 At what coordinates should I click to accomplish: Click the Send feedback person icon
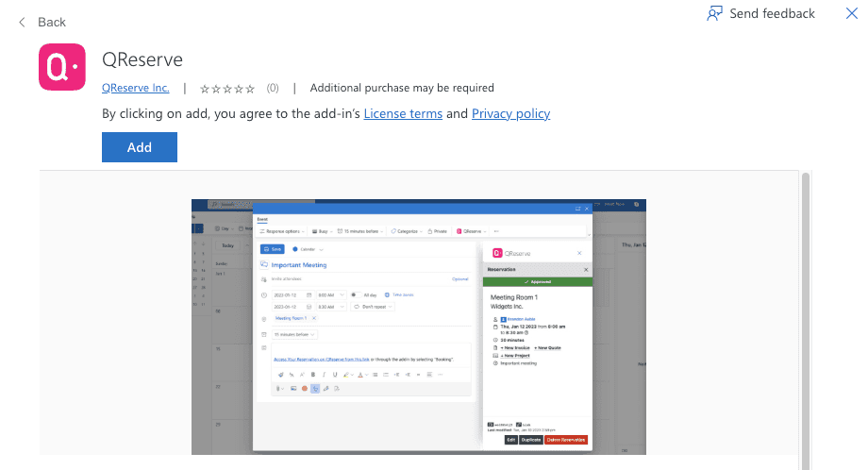coord(715,13)
